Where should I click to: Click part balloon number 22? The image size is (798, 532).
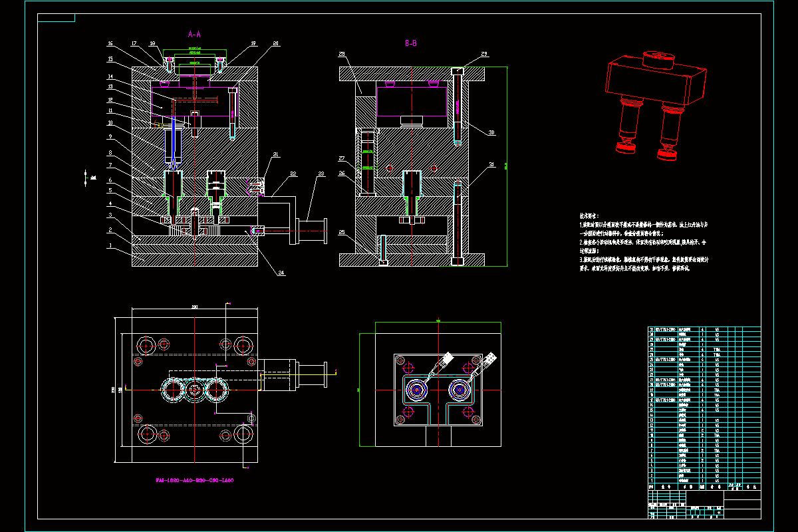click(x=292, y=174)
